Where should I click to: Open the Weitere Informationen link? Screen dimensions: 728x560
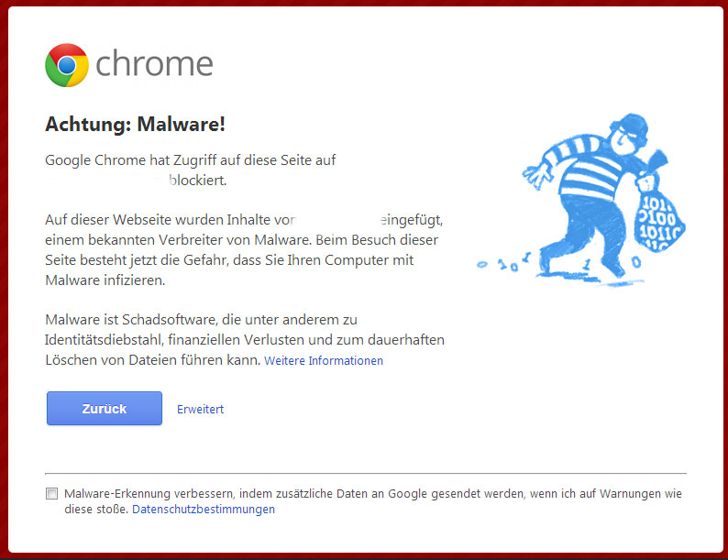[x=324, y=361]
